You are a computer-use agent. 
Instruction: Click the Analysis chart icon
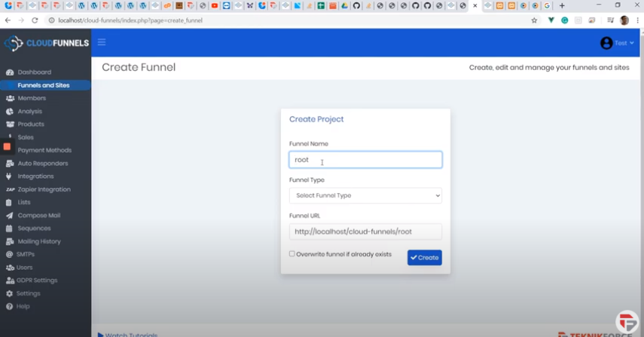(10, 112)
